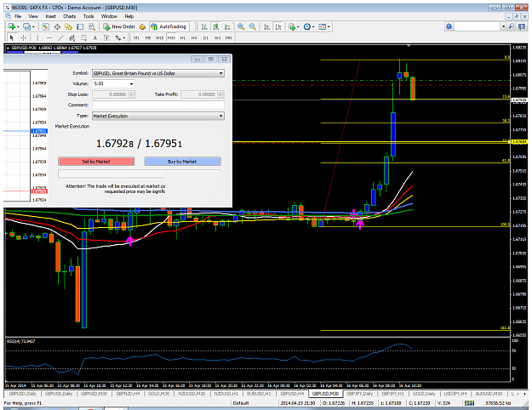Toggle the M30 timeframe button
This screenshot has width=532, height=410.
click(171, 38)
